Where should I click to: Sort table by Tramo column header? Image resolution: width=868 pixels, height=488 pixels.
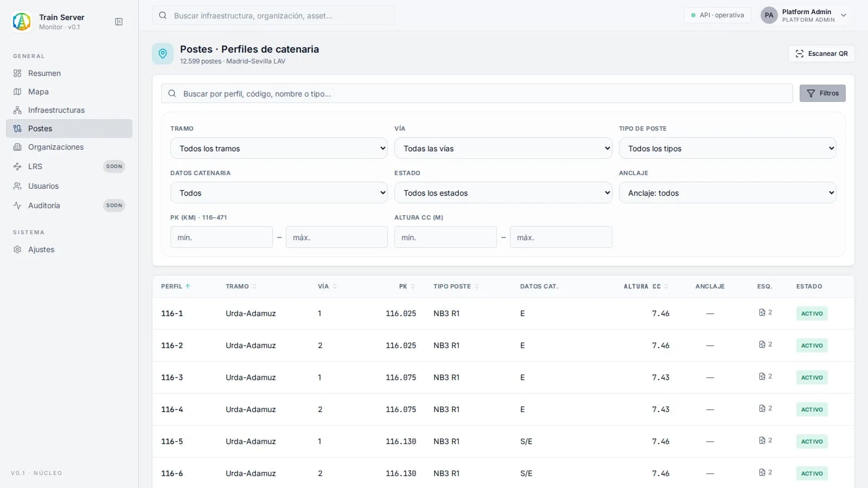[241, 286]
